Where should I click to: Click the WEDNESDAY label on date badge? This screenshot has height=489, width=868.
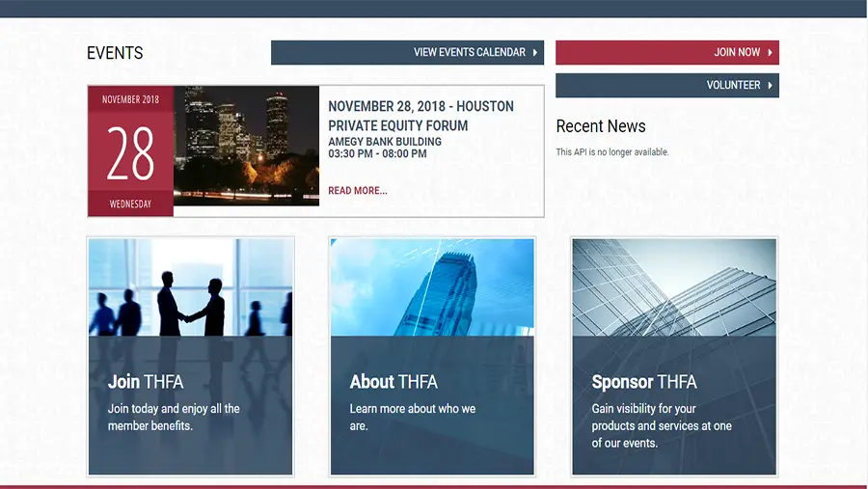(x=130, y=204)
